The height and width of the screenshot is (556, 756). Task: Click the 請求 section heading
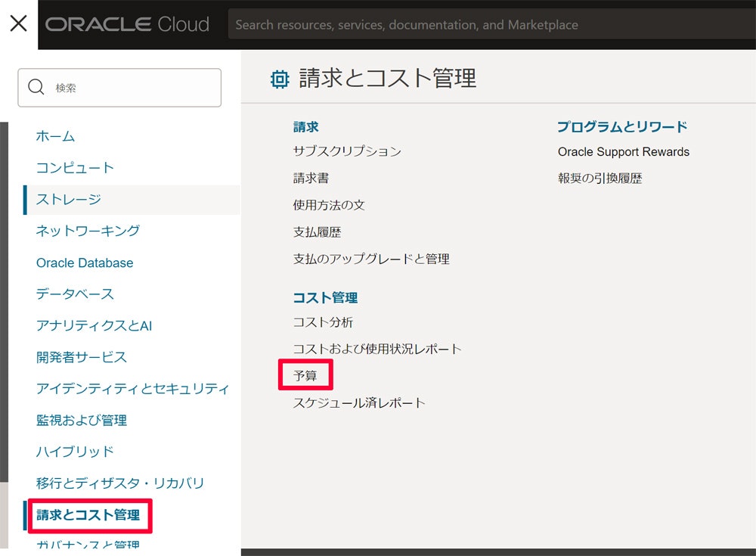pyautogui.click(x=305, y=127)
